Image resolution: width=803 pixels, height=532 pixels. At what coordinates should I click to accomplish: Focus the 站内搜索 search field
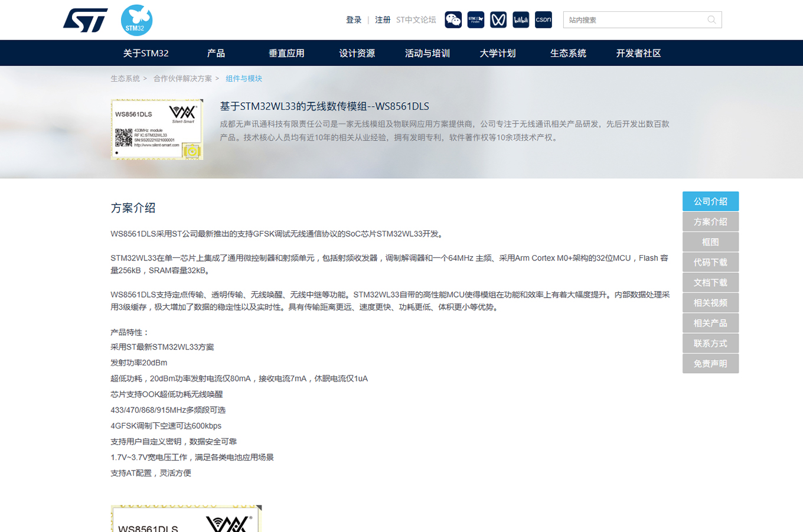(635, 20)
